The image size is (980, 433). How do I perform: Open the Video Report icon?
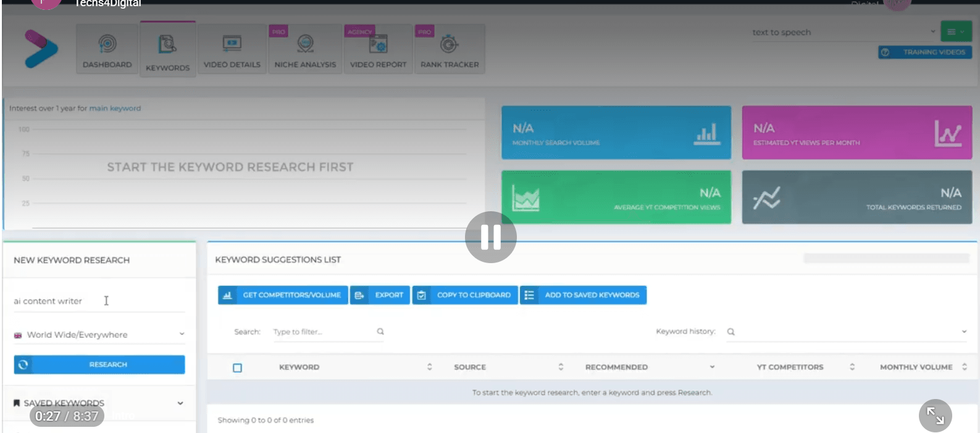(x=378, y=44)
